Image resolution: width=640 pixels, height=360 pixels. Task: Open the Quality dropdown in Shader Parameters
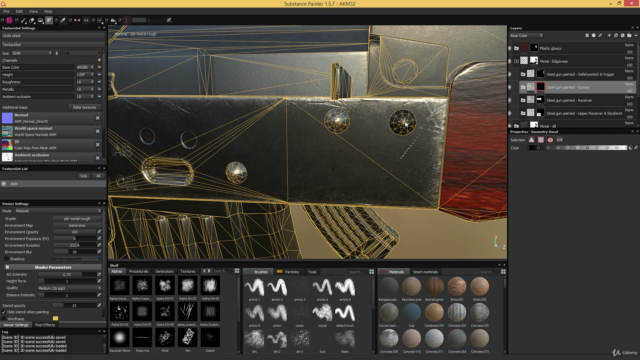click(69, 288)
